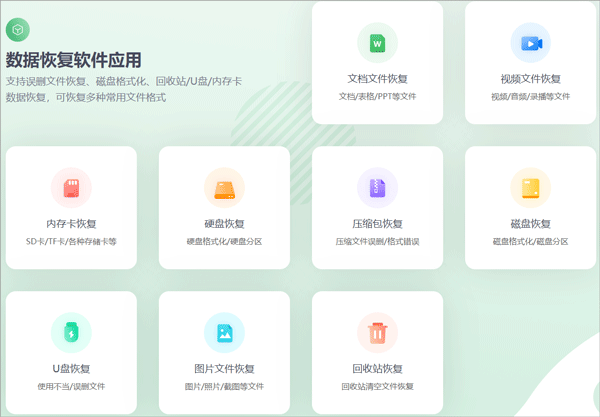The image size is (600, 417).
Task: Click the green USB drive icon
Action: [x=71, y=332]
